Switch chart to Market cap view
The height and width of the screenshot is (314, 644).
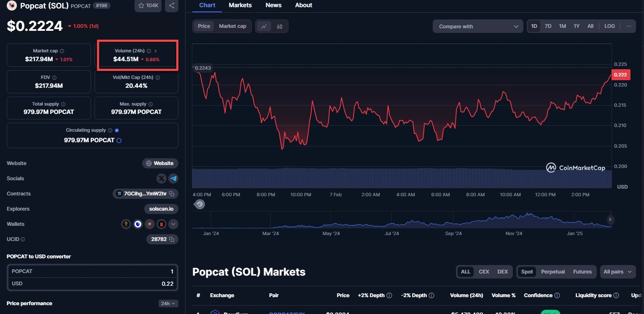pyautogui.click(x=232, y=26)
